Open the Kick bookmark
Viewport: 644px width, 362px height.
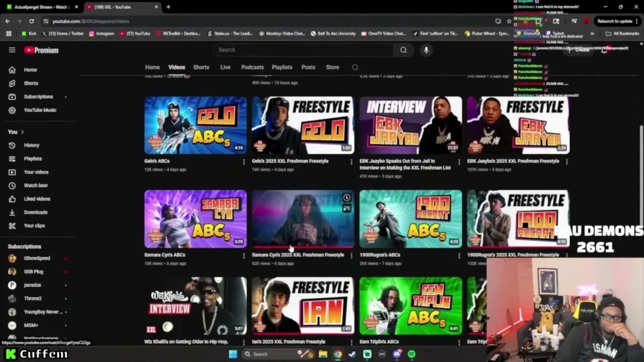[x=29, y=34]
